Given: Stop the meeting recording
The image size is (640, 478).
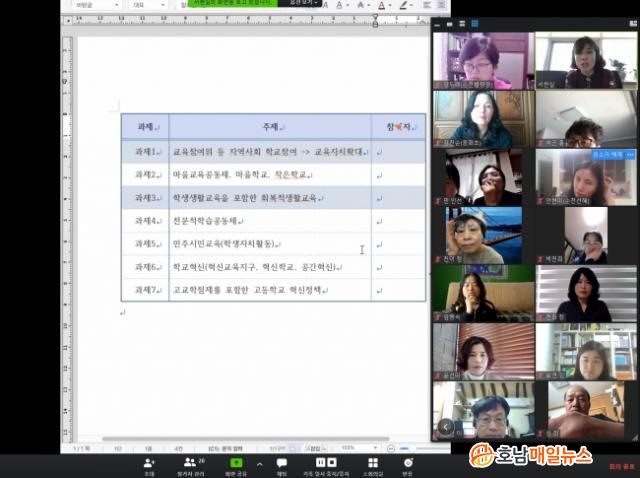Looking at the screenshot, I should (x=331, y=463).
